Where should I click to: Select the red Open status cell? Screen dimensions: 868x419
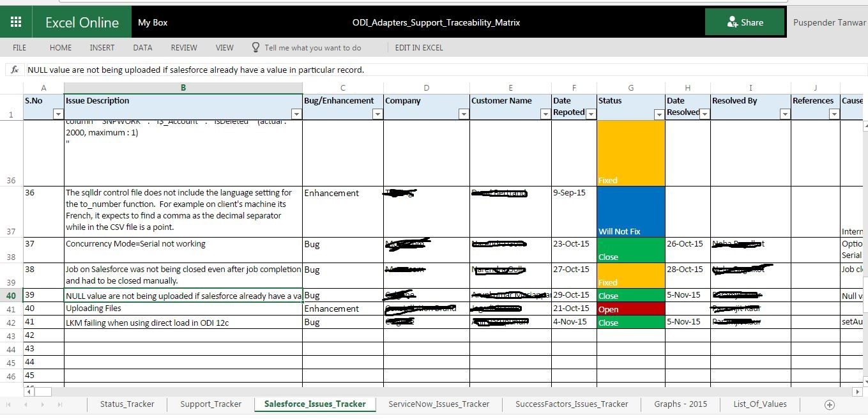click(630, 309)
